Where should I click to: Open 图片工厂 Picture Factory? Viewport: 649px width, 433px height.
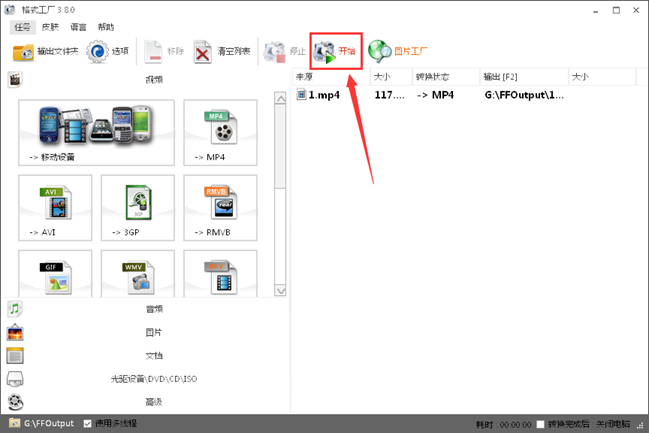(x=398, y=51)
